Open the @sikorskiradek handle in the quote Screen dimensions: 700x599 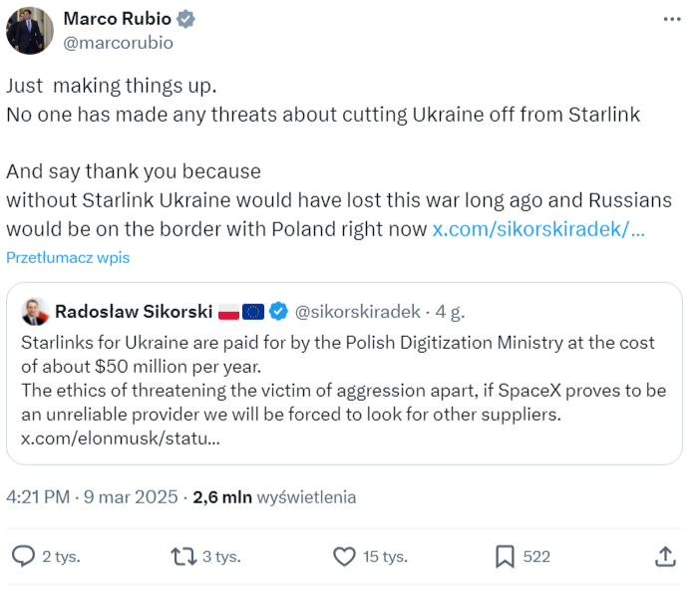(x=358, y=311)
